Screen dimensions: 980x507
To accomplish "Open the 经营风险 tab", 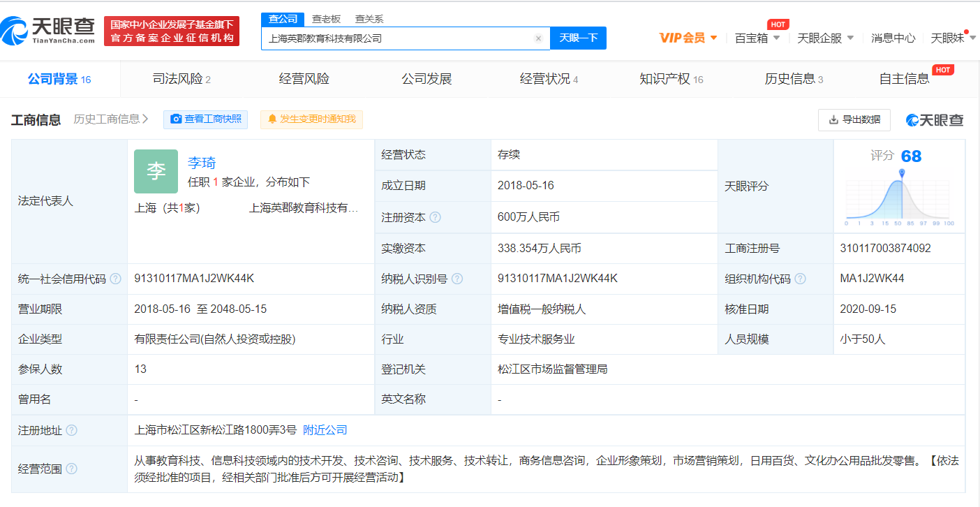I will 304,79.
